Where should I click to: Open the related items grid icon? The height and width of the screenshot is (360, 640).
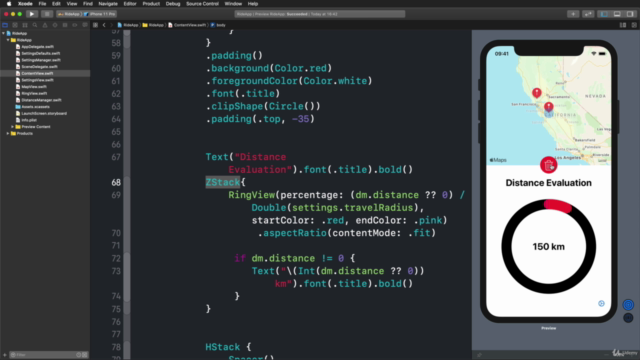coord(95,25)
